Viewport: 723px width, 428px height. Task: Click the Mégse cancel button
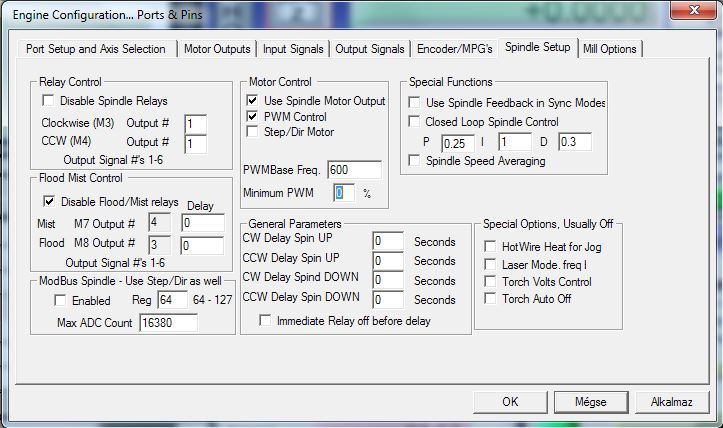click(x=590, y=401)
